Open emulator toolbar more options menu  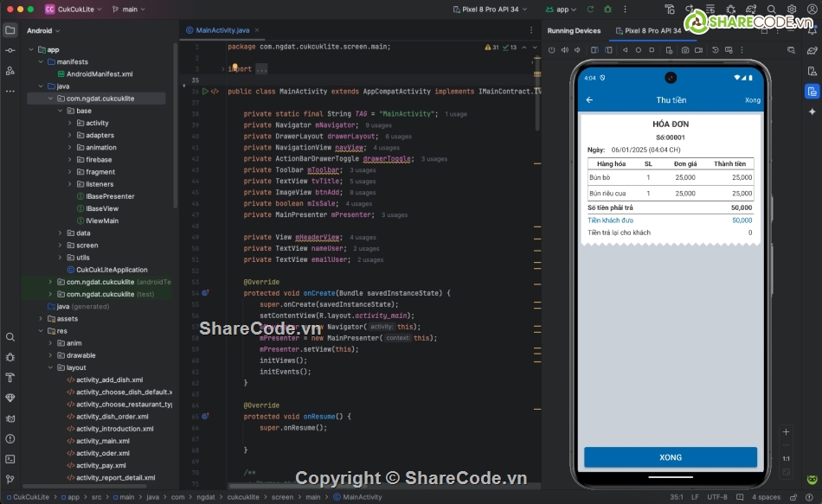[x=742, y=50]
